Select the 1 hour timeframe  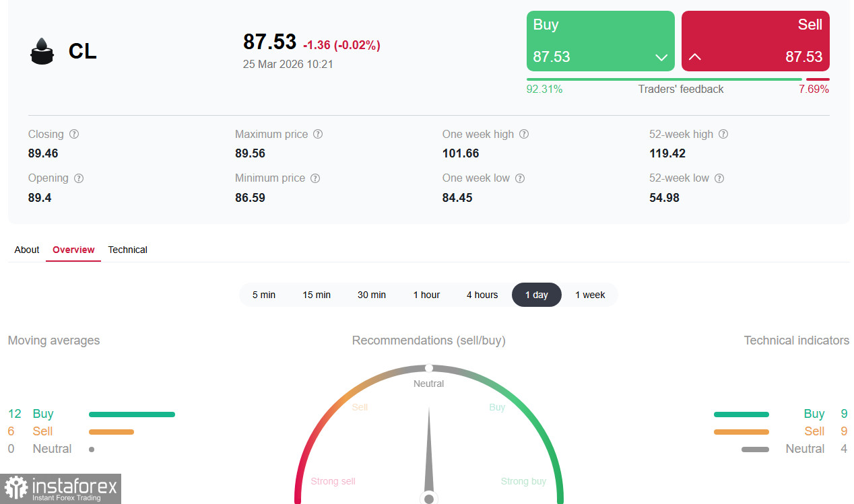point(426,295)
